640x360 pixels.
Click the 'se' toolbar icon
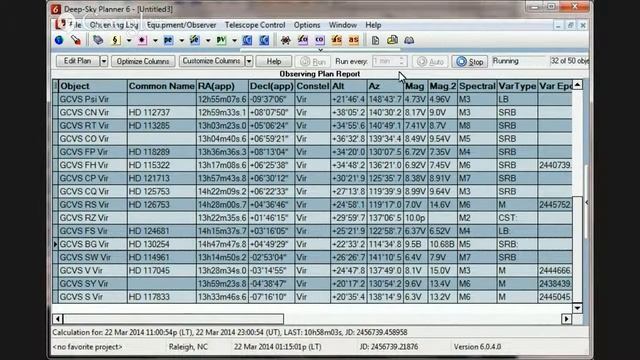click(x=194, y=40)
